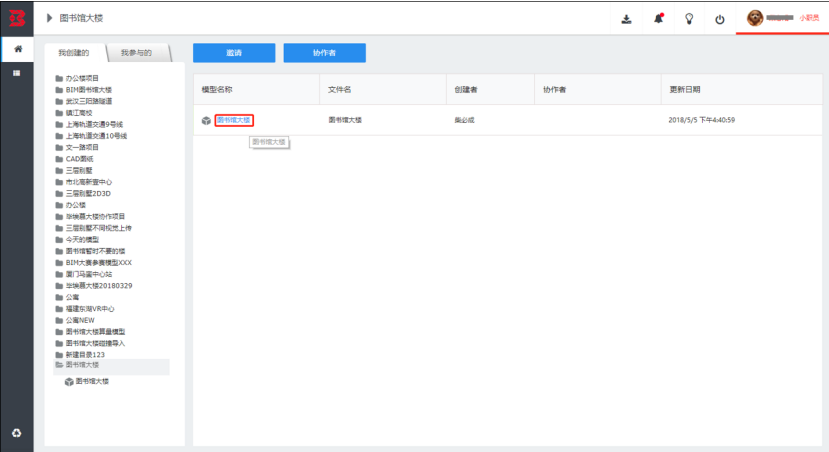Click the creator name cell in the row
Viewport: 829px width, 452px height.
click(x=464, y=120)
